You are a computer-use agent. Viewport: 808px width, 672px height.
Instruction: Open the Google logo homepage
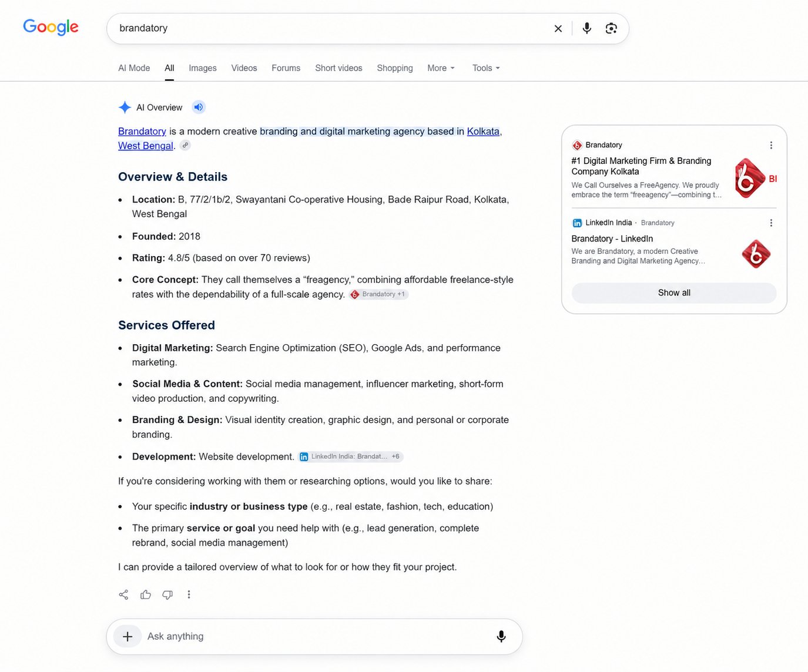click(51, 27)
